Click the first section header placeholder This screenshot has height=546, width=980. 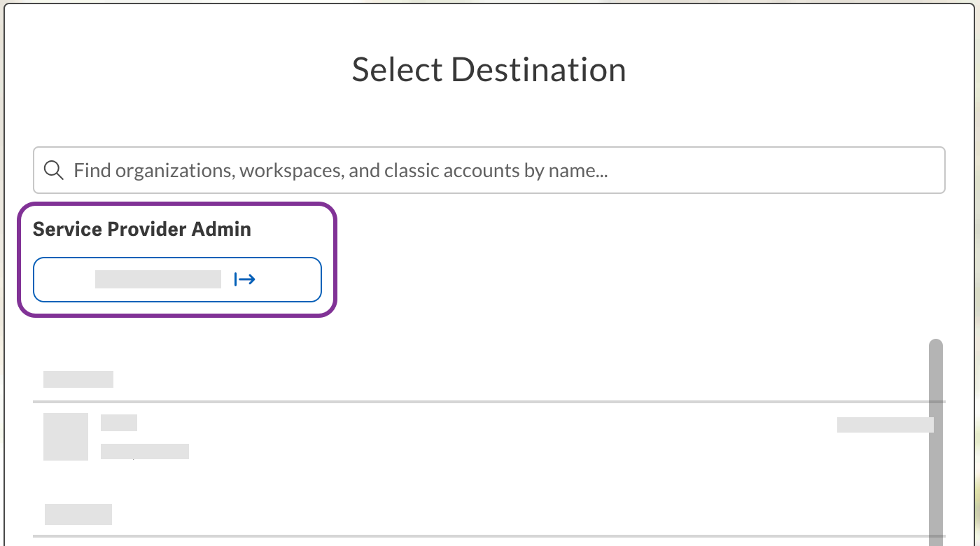78,379
